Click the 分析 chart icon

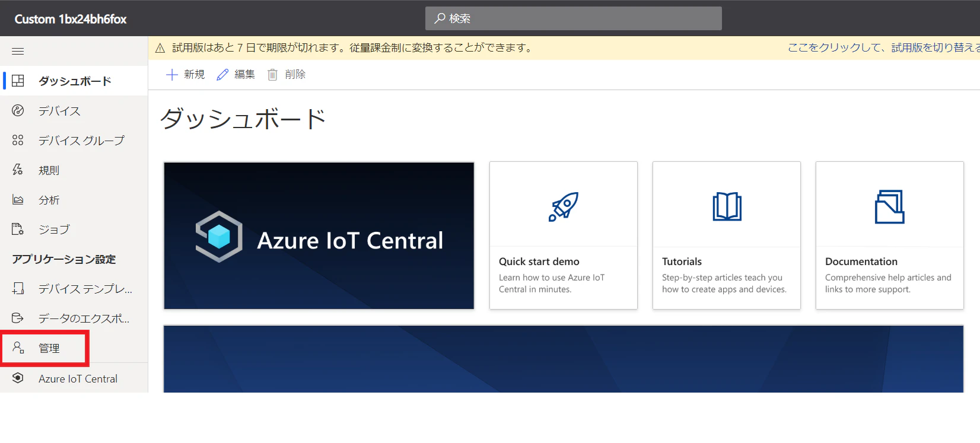[x=18, y=200]
